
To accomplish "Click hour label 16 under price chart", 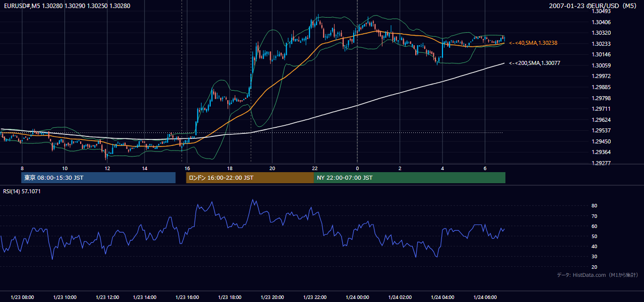I will coord(187,168).
